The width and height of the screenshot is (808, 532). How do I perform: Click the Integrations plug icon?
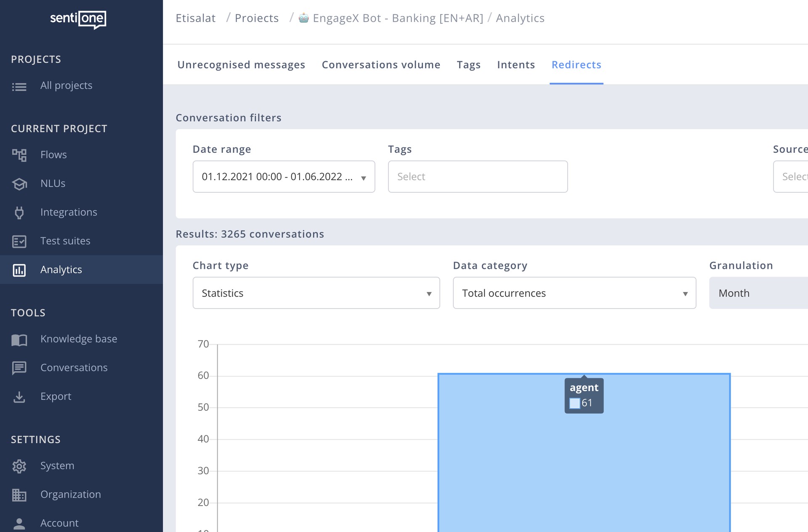point(19,213)
